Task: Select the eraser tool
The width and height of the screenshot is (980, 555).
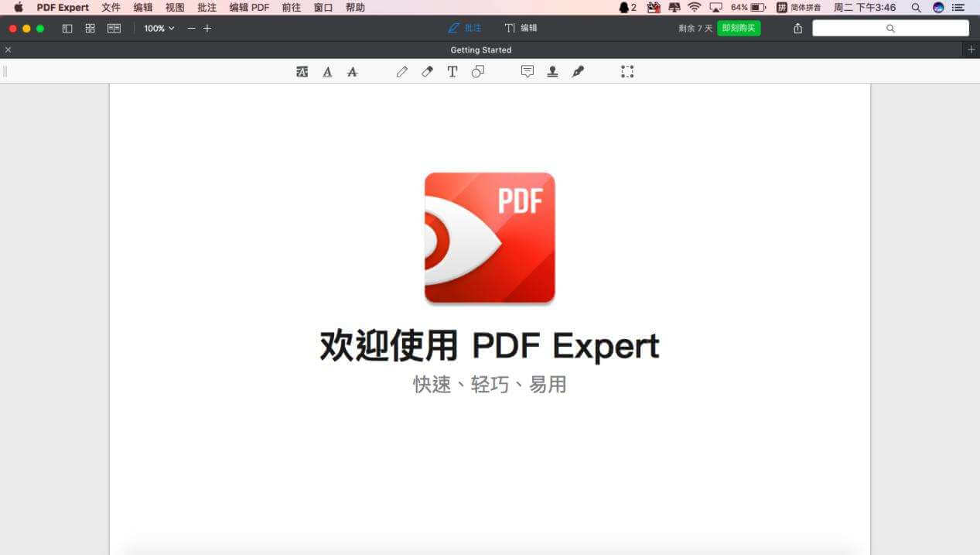Action: coord(427,71)
